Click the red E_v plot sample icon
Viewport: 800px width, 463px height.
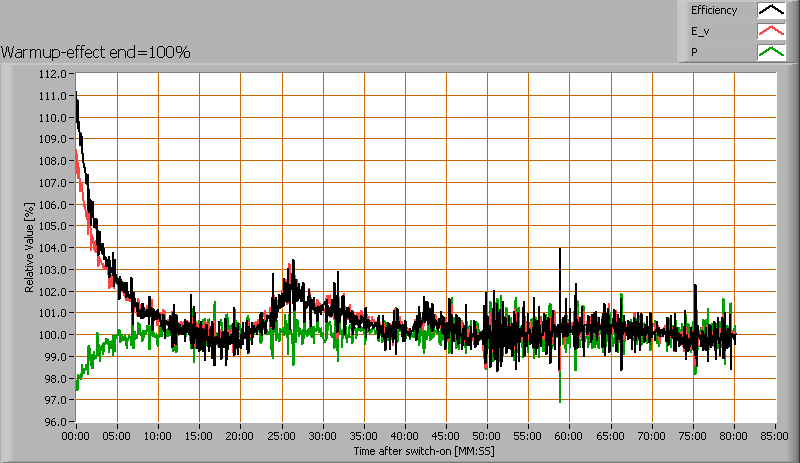[x=771, y=31]
